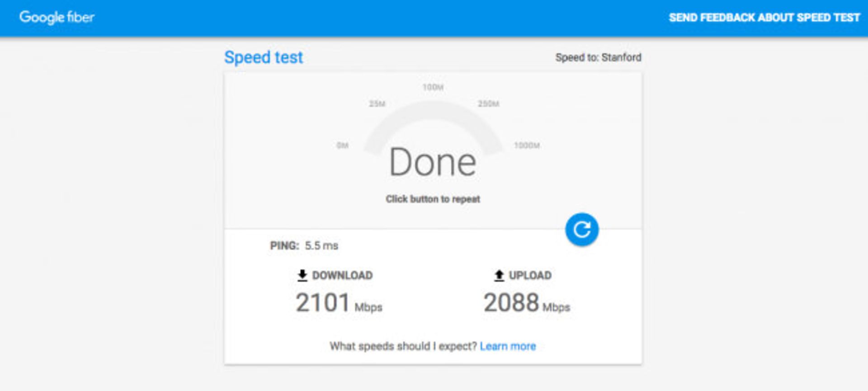Click the download arrow icon
The width and height of the screenshot is (868, 391).
click(302, 275)
